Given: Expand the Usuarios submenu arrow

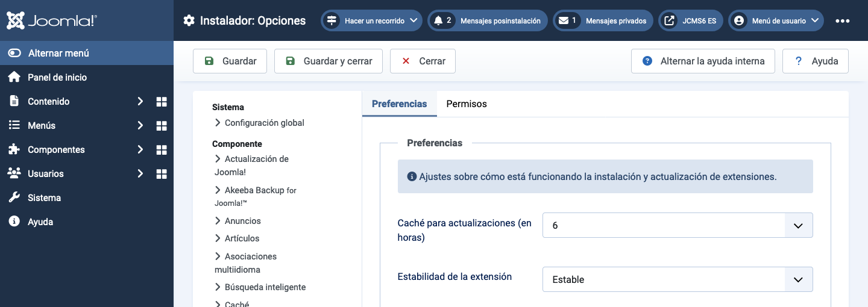Looking at the screenshot, I should tap(140, 174).
